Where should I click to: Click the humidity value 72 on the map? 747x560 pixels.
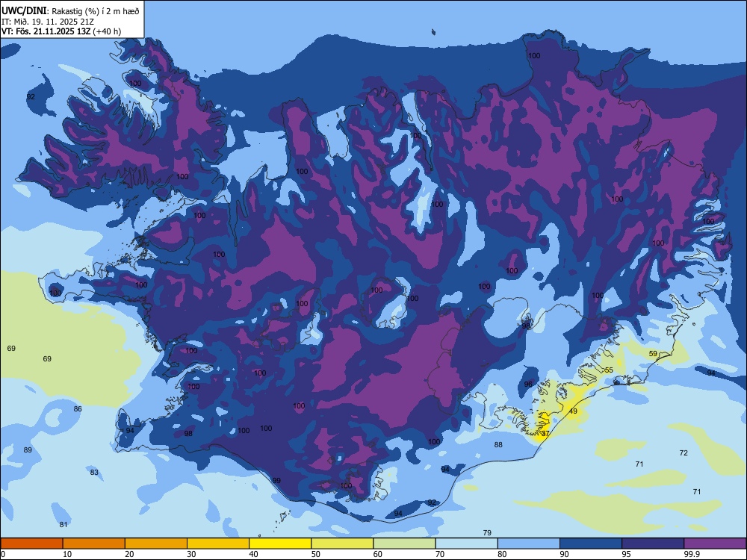point(684,453)
